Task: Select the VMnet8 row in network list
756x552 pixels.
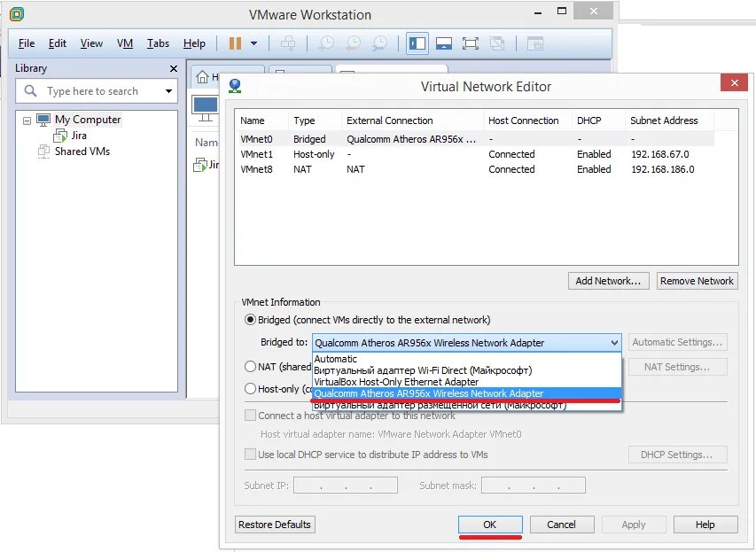Action: point(476,169)
